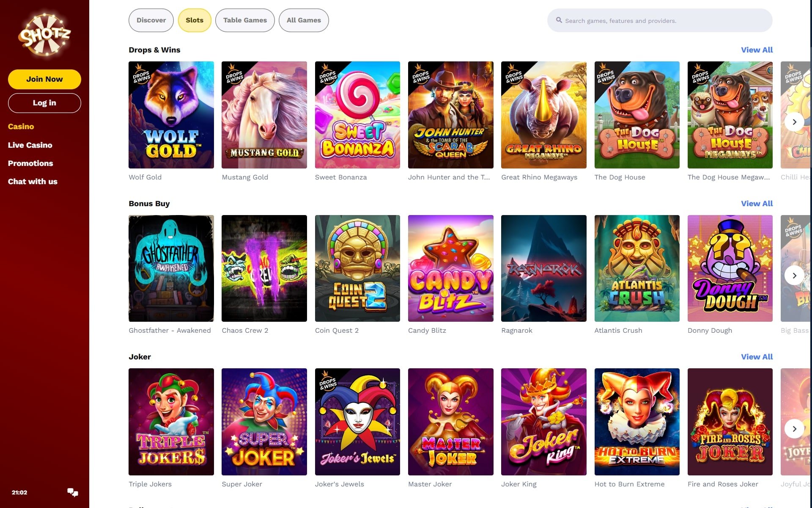This screenshot has width=812, height=508.
Task: Focus the search games input field
Action: pos(660,20)
